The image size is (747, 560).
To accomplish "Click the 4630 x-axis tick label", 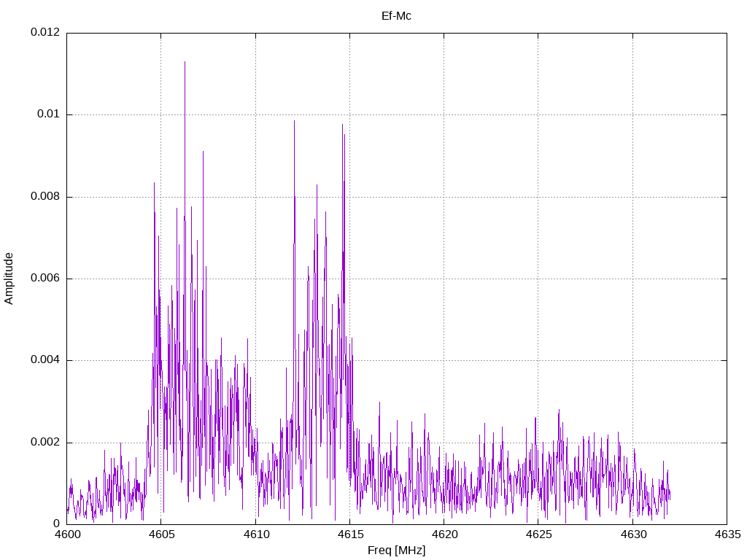I will tap(632, 534).
